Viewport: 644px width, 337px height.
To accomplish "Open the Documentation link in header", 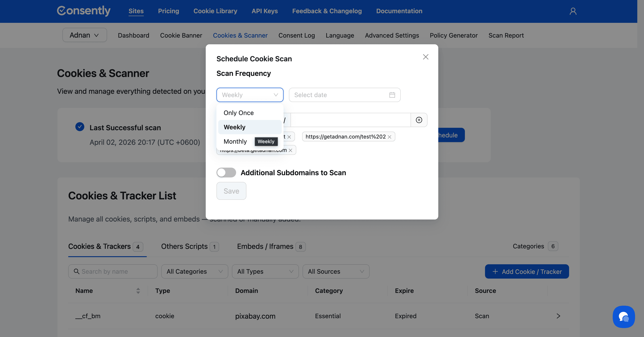I will pyautogui.click(x=399, y=11).
